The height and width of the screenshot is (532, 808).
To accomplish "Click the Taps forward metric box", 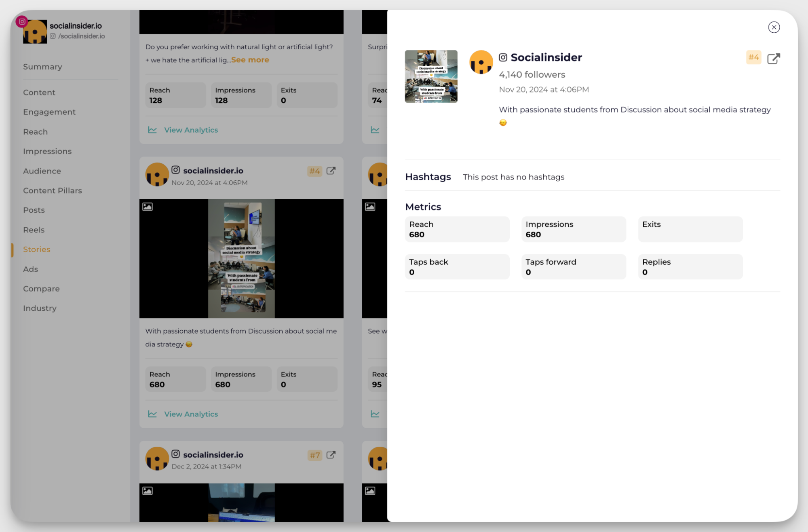I will [574, 267].
